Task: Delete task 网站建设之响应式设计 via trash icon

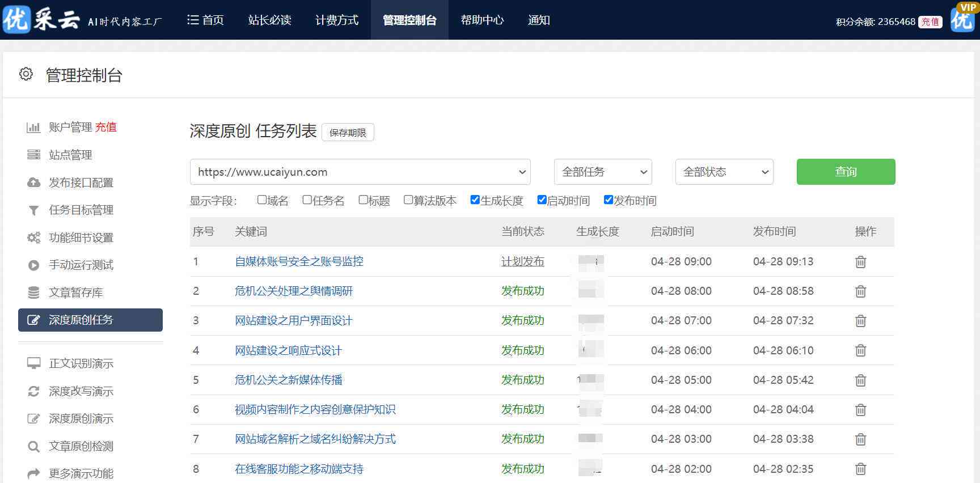Action: coord(860,350)
